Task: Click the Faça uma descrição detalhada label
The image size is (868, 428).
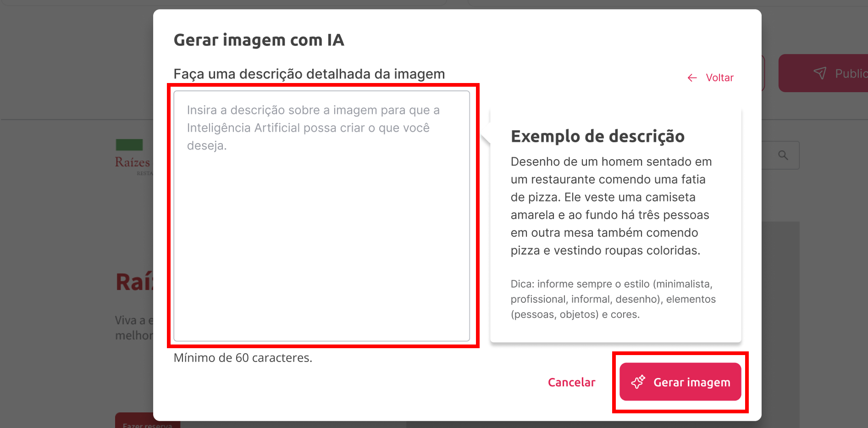Action: 309,74
